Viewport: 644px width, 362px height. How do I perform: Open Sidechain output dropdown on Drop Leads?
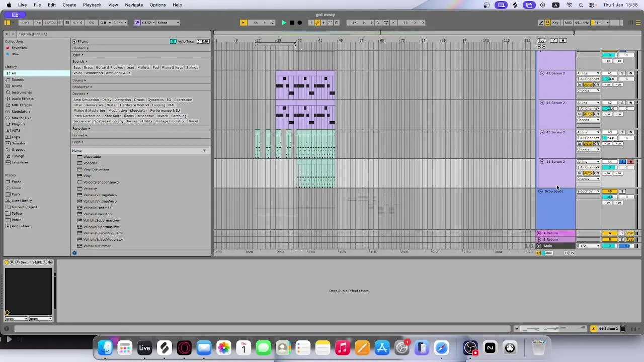coord(588,192)
